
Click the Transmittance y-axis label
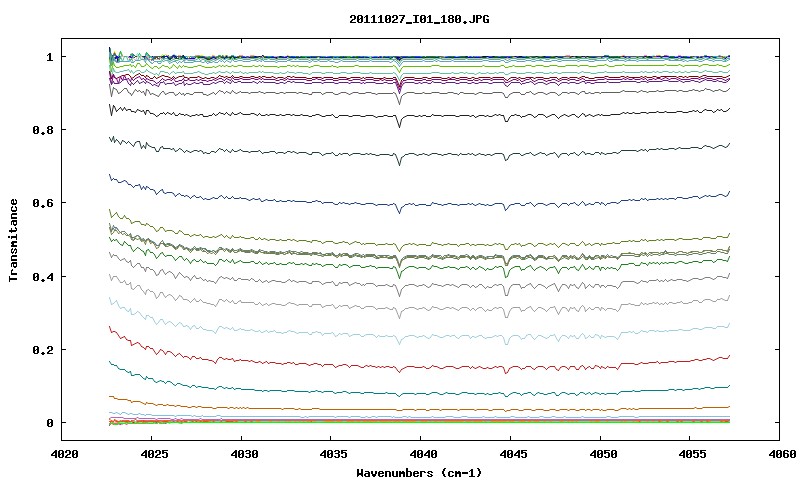13,240
